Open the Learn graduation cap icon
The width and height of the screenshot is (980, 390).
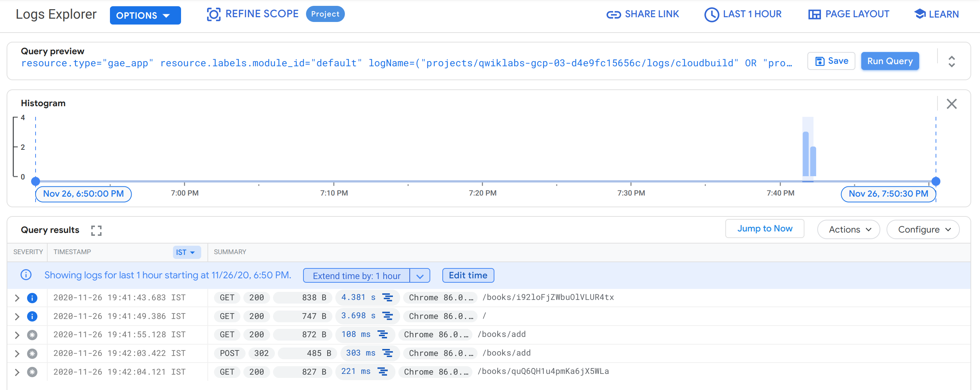(920, 14)
